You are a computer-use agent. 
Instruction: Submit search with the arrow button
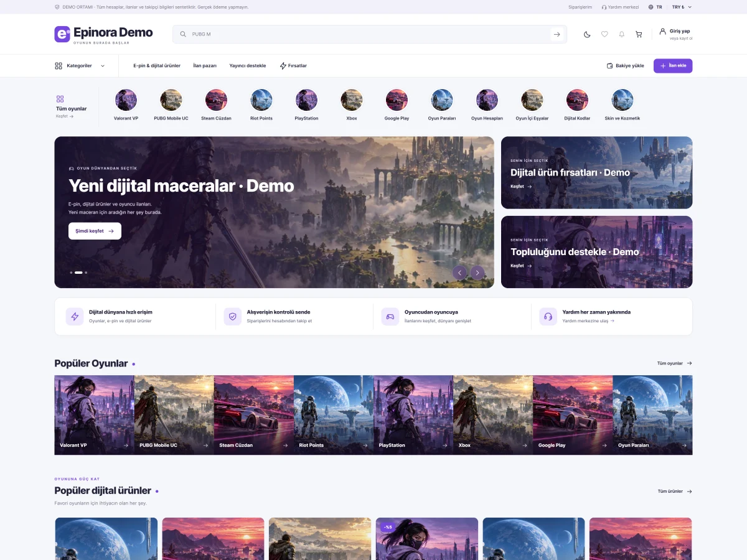[557, 34]
